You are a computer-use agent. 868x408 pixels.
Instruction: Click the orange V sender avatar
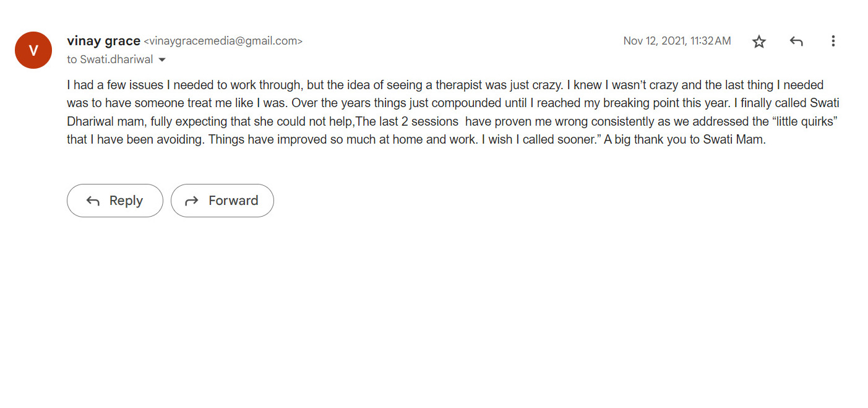tap(33, 50)
